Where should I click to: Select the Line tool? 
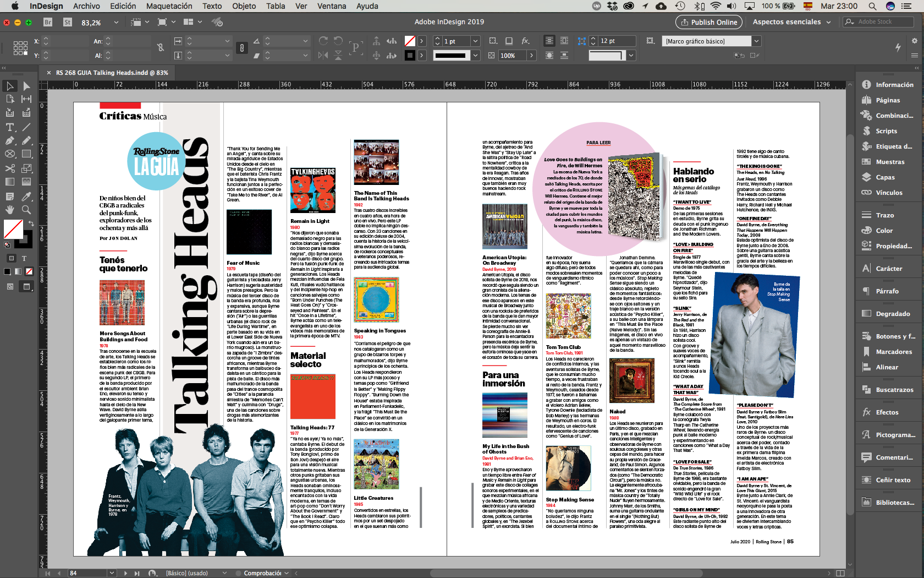tap(26, 127)
